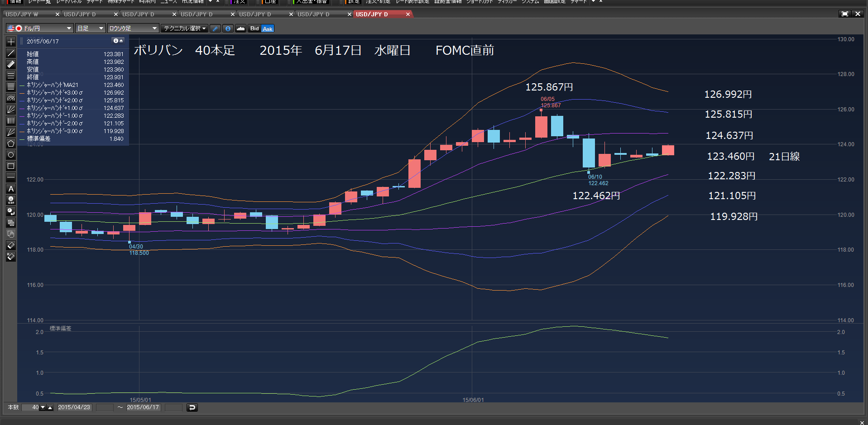Switch price display to Ask
The height and width of the screenshot is (425, 868).
(x=268, y=29)
